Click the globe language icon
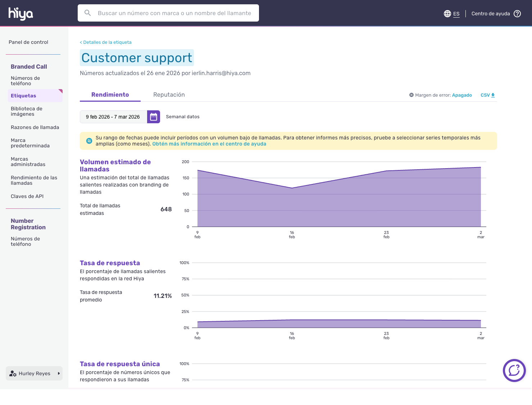The width and height of the screenshot is (532, 405). tap(447, 14)
